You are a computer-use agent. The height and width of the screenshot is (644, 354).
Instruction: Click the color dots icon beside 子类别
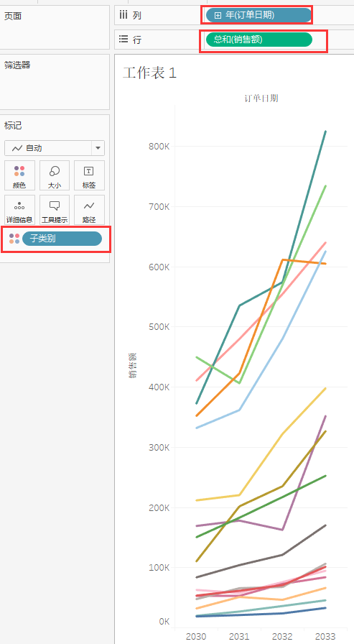pos(14,239)
